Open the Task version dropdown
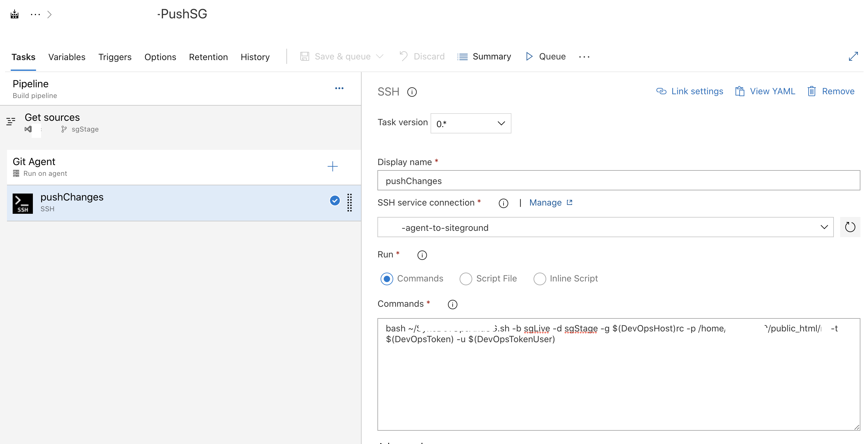This screenshot has width=868, height=444. coord(470,123)
